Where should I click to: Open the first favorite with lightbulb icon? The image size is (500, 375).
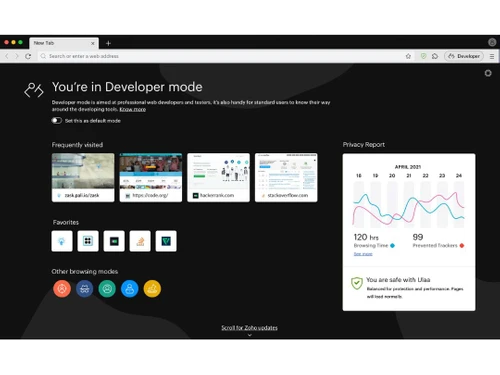point(62,241)
